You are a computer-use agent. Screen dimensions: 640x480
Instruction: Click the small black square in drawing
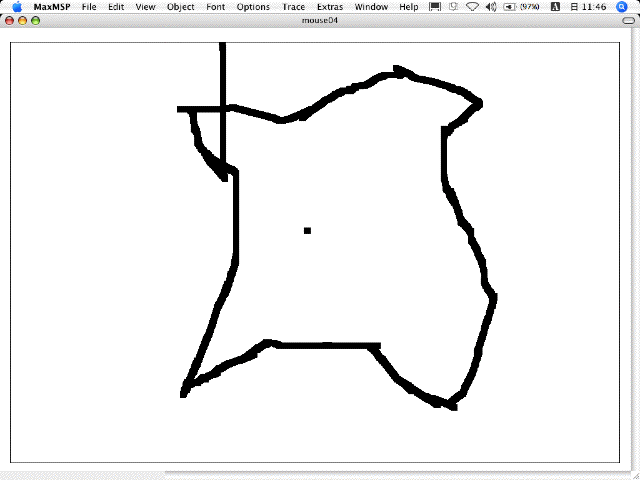coord(307,231)
